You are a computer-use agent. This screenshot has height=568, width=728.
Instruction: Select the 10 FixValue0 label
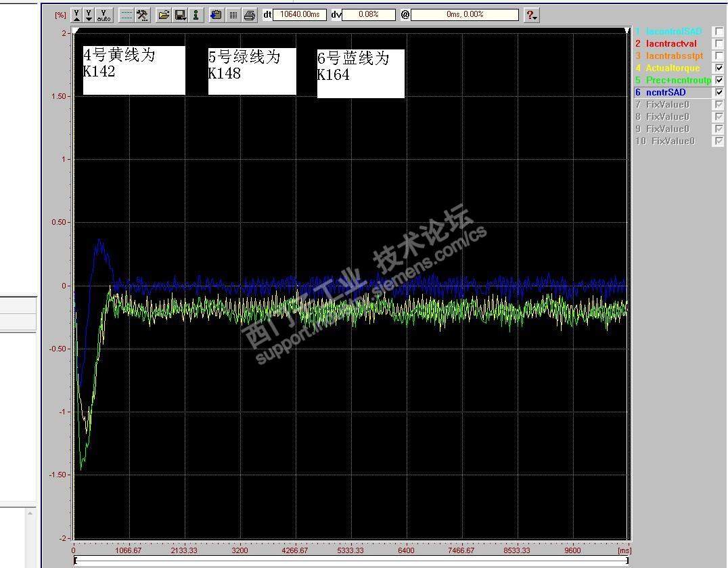pos(673,141)
